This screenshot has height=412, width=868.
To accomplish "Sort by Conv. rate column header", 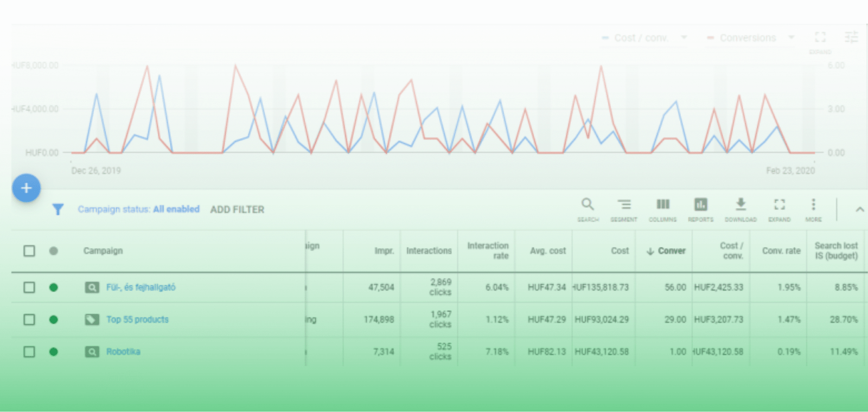I will (781, 251).
